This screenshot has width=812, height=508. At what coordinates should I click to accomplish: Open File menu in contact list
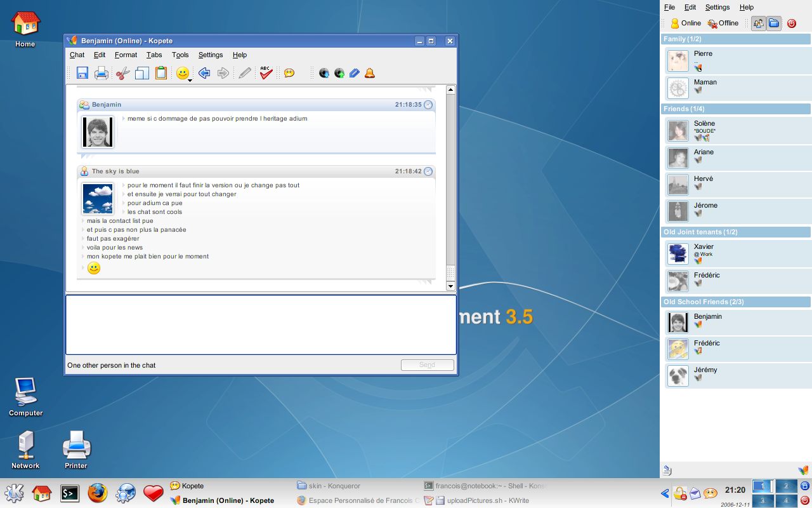coord(669,8)
